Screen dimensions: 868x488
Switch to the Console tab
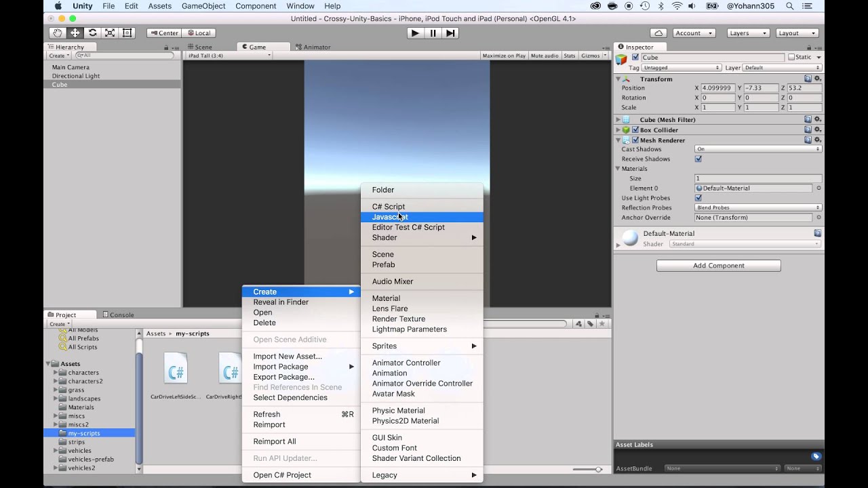[x=117, y=314]
